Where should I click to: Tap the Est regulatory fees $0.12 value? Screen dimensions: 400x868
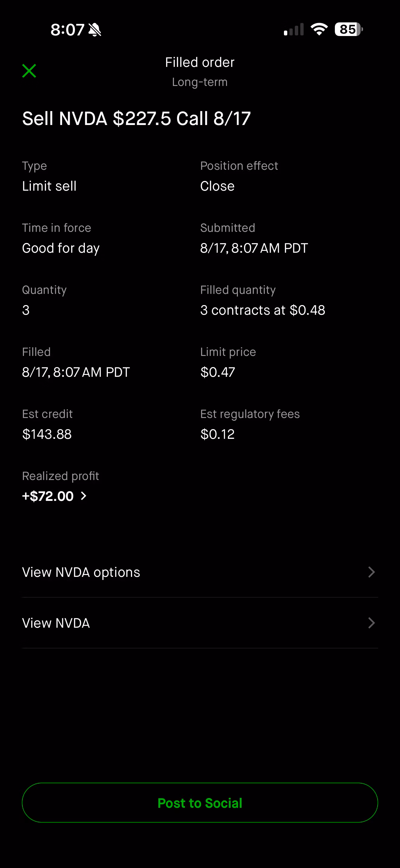[x=218, y=434]
